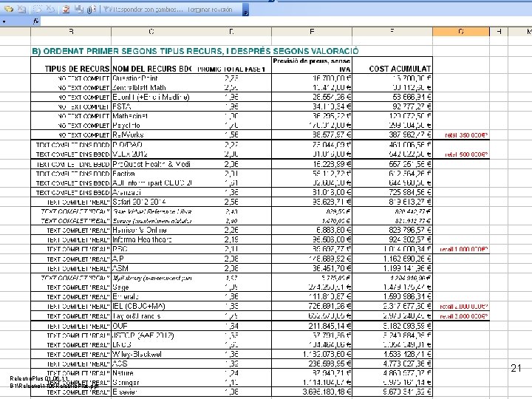Click the 'Emerald' cell

pyautogui.click(x=151, y=296)
